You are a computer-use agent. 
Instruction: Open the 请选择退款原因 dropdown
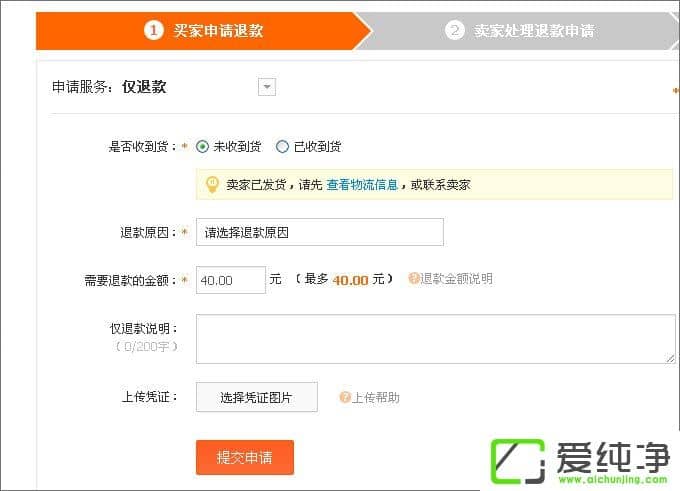tap(319, 232)
